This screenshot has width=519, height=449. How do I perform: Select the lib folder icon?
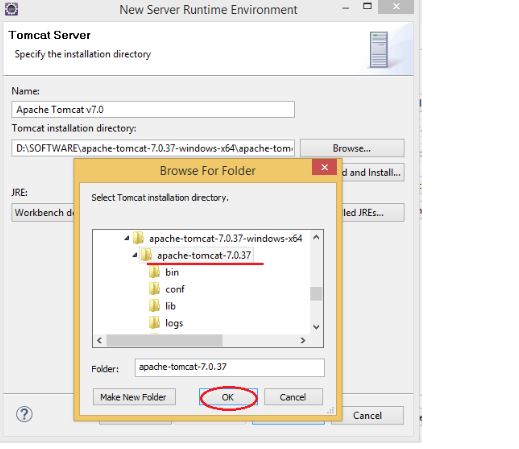[154, 306]
